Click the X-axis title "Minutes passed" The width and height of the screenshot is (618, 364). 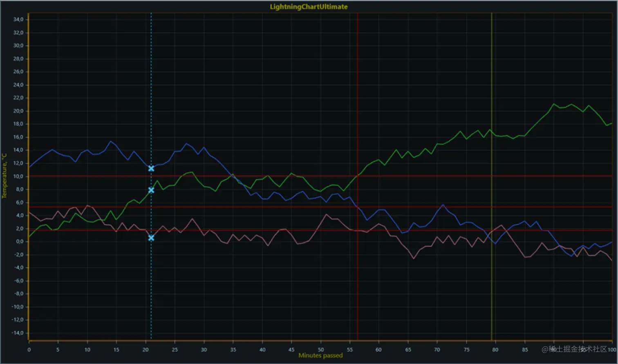tap(320, 355)
